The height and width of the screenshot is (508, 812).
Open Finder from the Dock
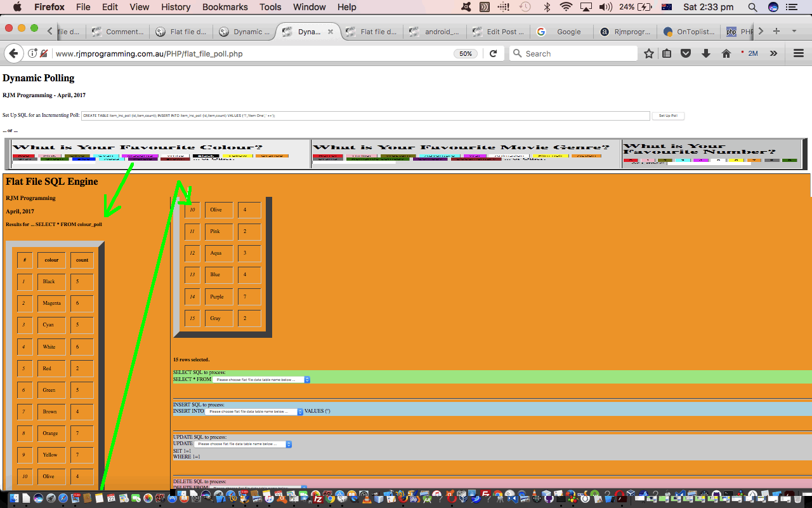tap(14, 498)
